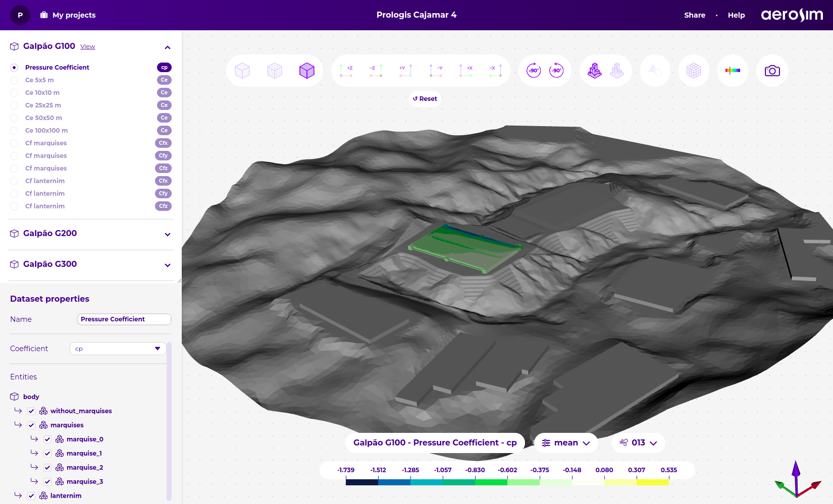
Task: Click the bright green color scale segment
Action: tap(491, 482)
